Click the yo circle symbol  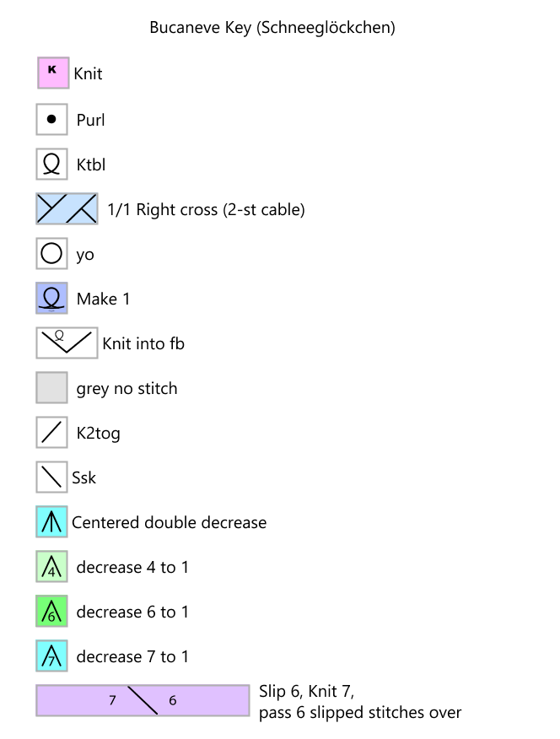[51, 254]
